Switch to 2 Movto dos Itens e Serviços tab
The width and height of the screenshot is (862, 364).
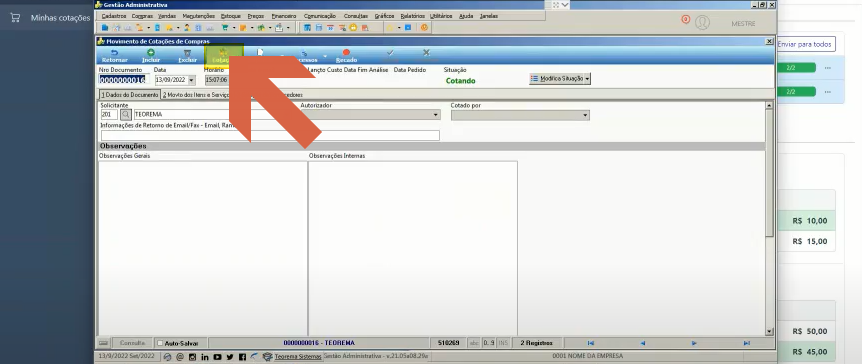coord(195,95)
